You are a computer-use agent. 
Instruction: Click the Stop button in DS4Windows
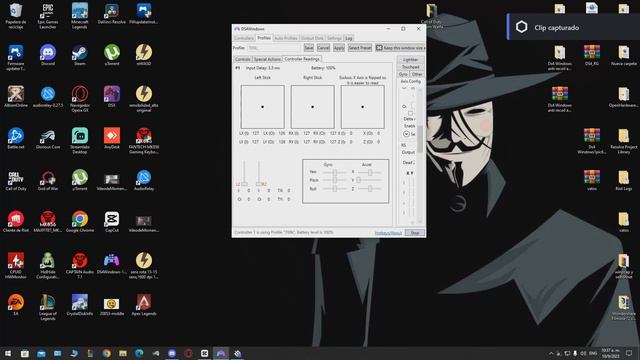pyautogui.click(x=415, y=233)
